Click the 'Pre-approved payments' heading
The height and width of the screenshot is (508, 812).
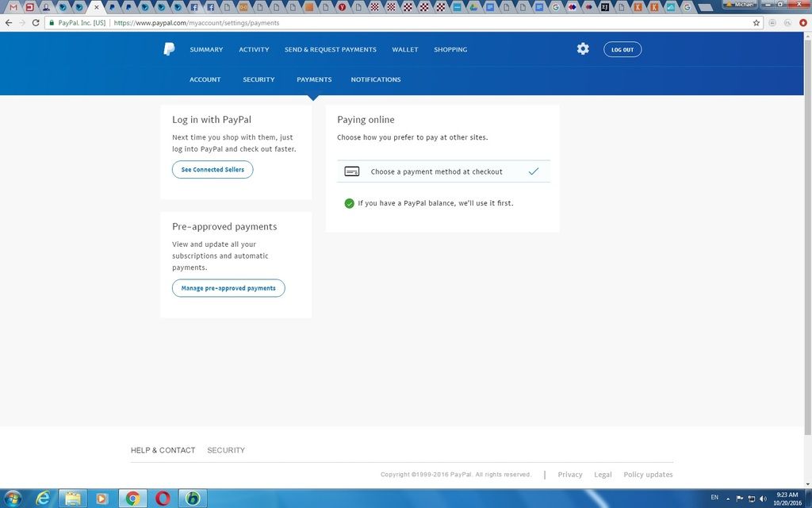tap(224, 226)
